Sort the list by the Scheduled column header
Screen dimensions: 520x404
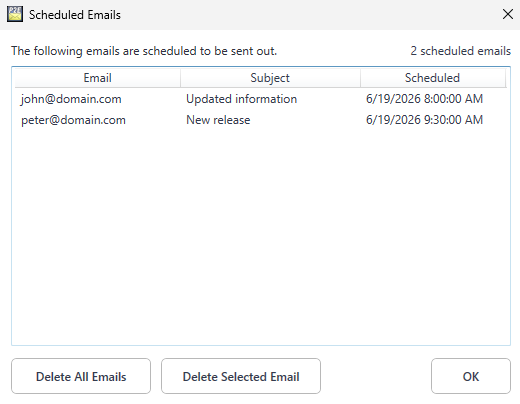(432, 78)
